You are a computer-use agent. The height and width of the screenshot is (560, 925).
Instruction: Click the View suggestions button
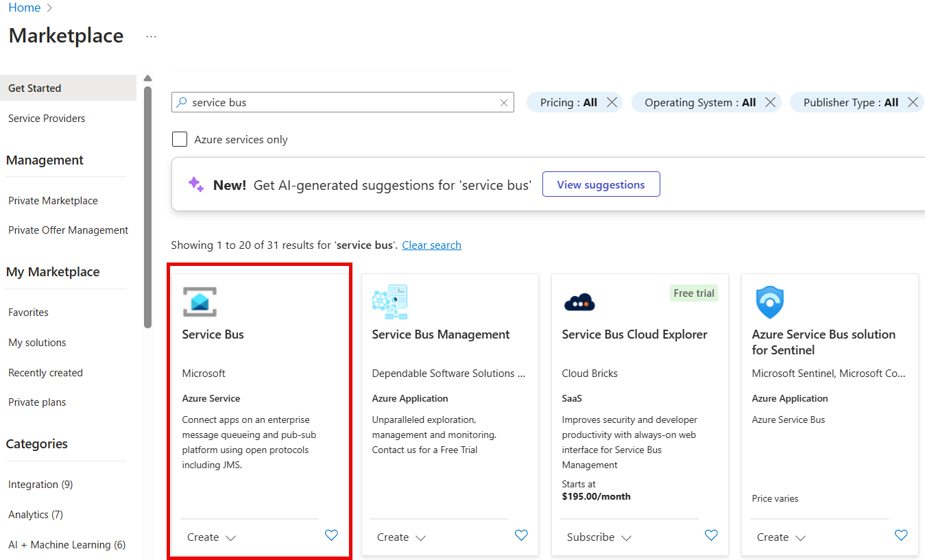tap(601, 184)
